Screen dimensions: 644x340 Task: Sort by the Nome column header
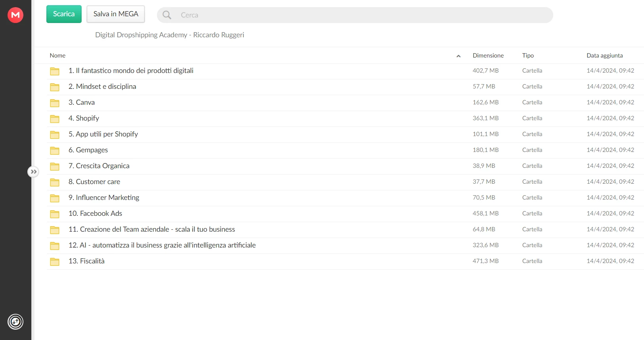click(x=57, y=56)
